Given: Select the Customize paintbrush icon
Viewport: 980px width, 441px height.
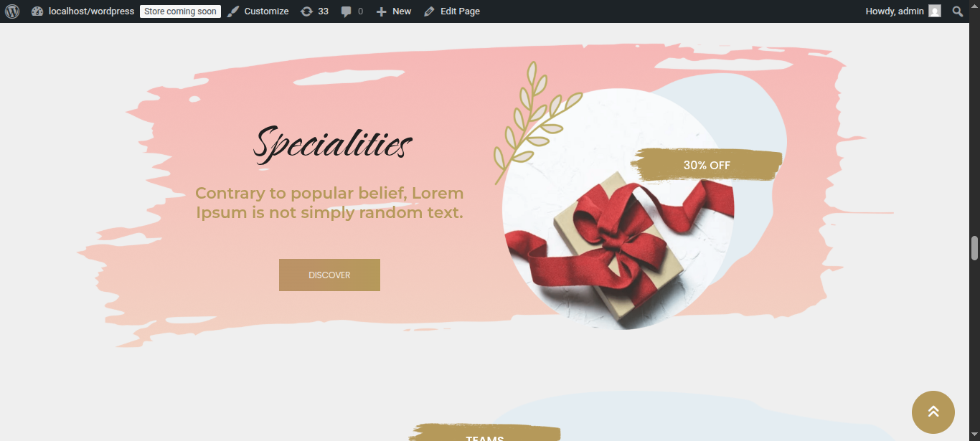Looking at the screenshot, I should 233,11.
